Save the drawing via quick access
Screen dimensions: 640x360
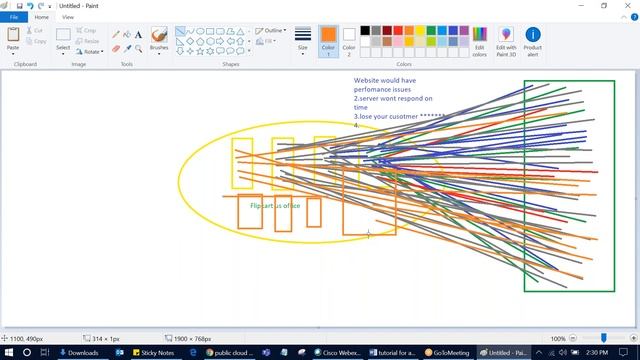(19, 6)
